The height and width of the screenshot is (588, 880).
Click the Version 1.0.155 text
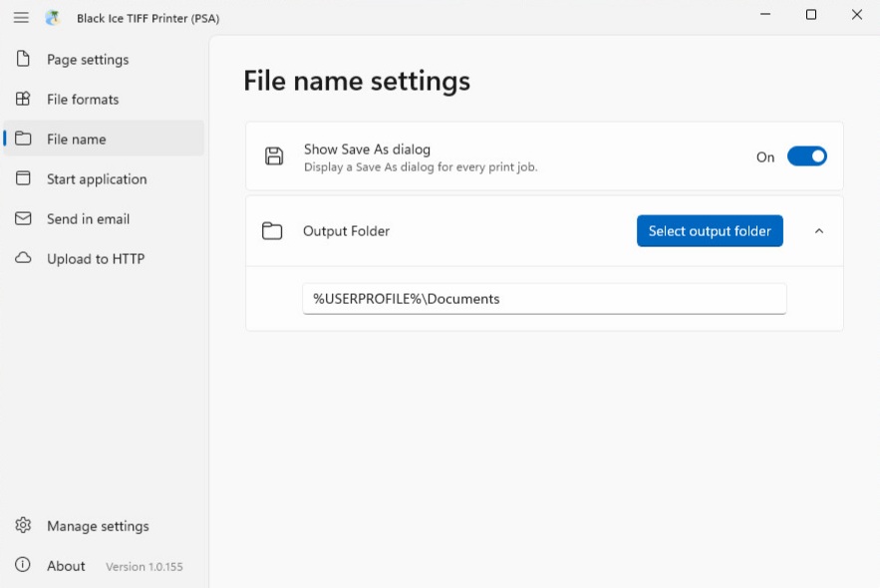coord(145,567)
